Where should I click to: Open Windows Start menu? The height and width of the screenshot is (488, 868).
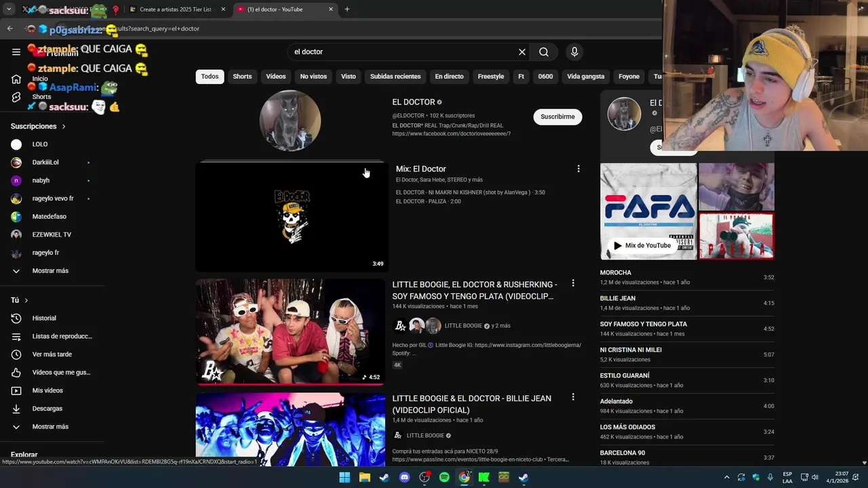(x=344, y=477)
